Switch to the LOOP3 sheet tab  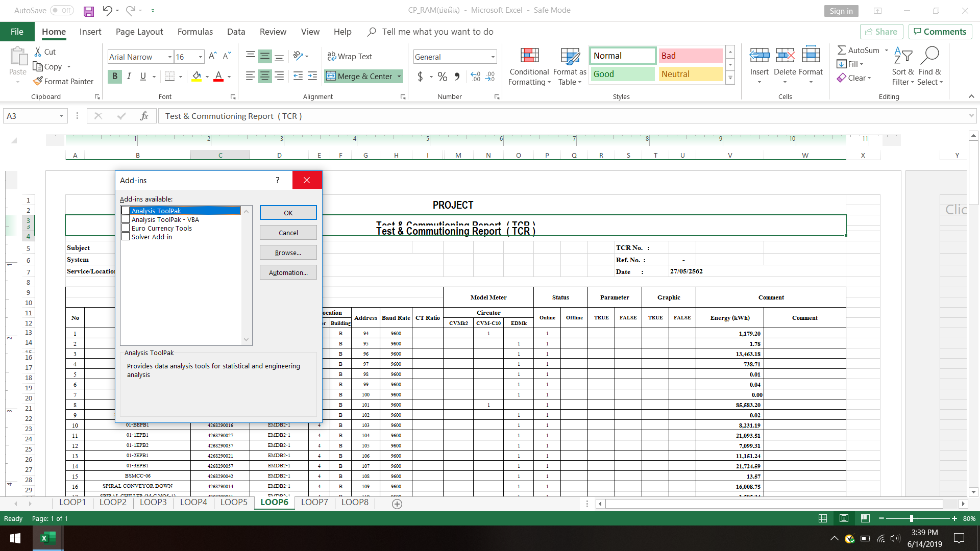pyautogui.click(x=153, y=502)
